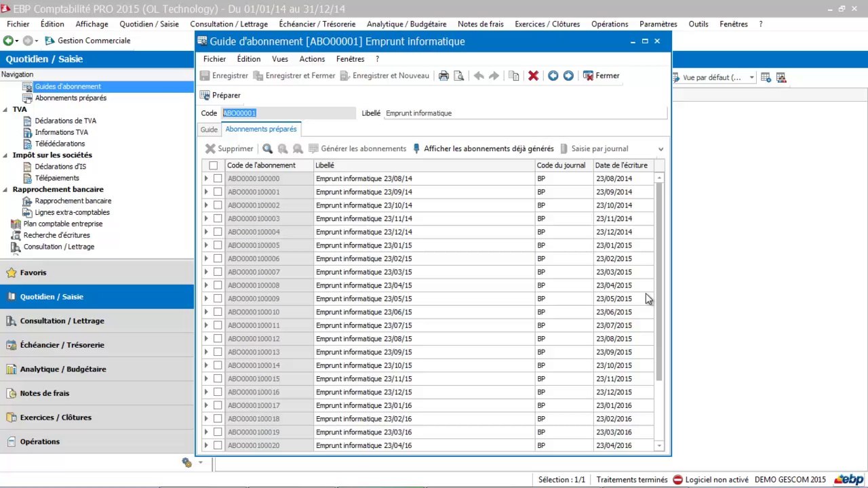Switch to the Guide tab
This screenshot has height=488, width=868.
(x=209, y=129)
